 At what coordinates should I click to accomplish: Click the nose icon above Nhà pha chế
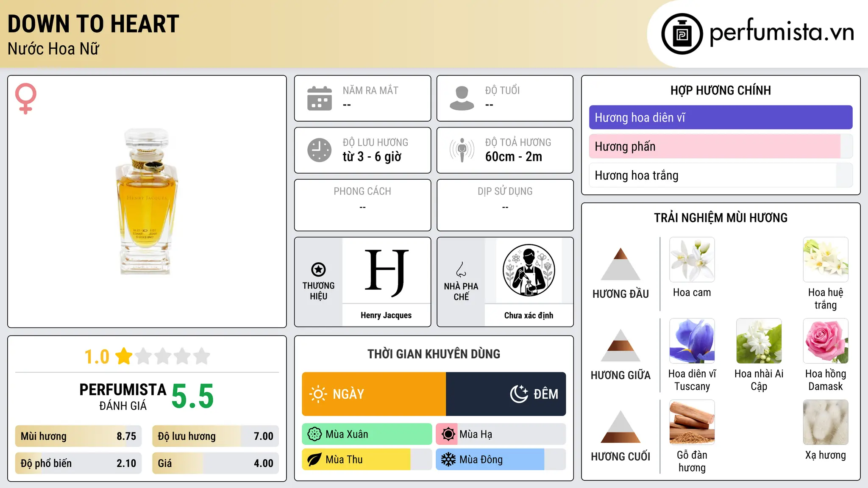point(461,269)
